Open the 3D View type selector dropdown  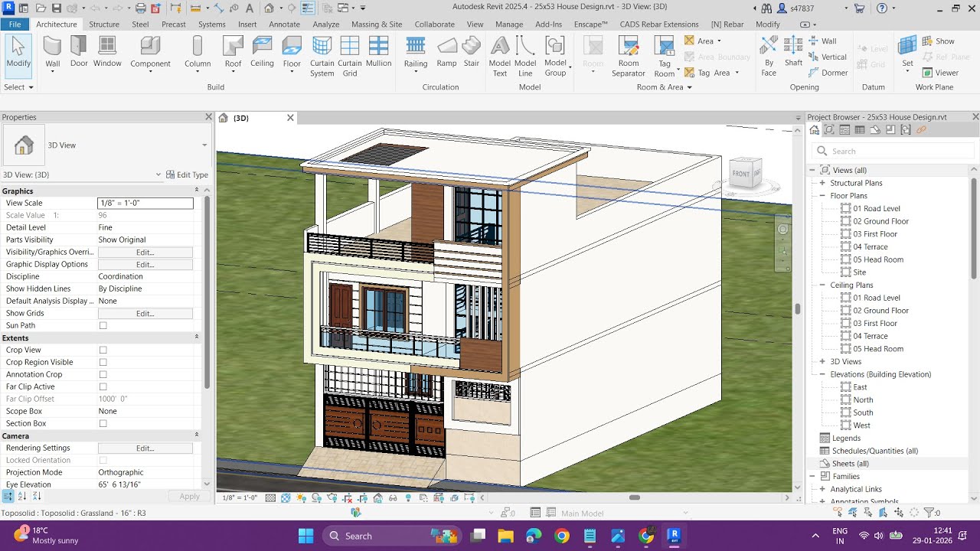204,145
